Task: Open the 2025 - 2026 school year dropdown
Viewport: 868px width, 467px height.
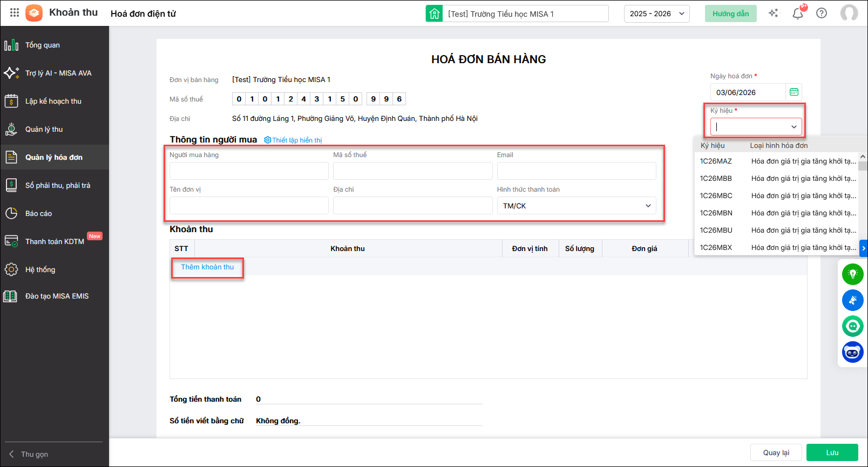Action: click(x=657, y=13)
